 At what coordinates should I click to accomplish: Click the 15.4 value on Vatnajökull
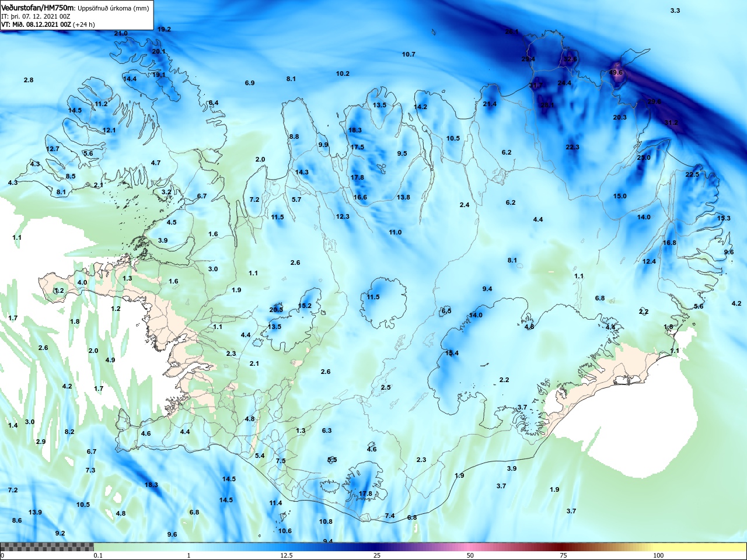coord(452,353)
